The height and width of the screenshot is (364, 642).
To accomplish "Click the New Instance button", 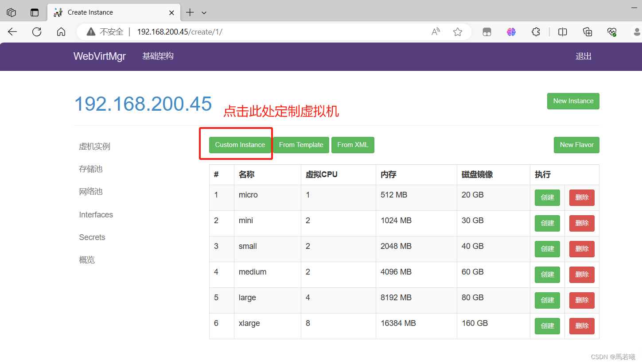I will point(573,101).
